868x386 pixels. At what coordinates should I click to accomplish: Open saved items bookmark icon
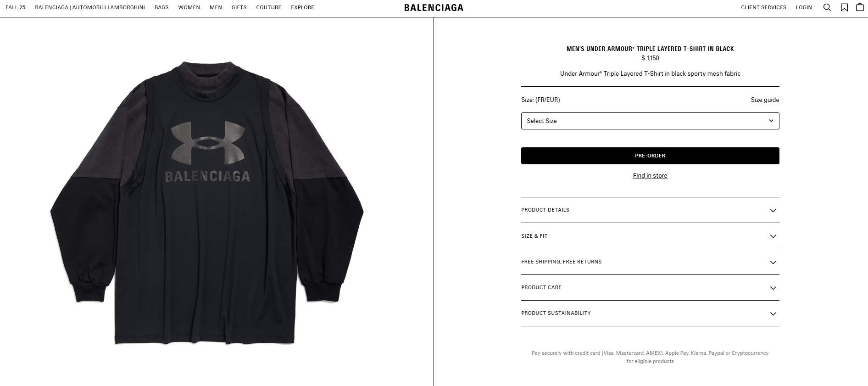tap(844, 7)
